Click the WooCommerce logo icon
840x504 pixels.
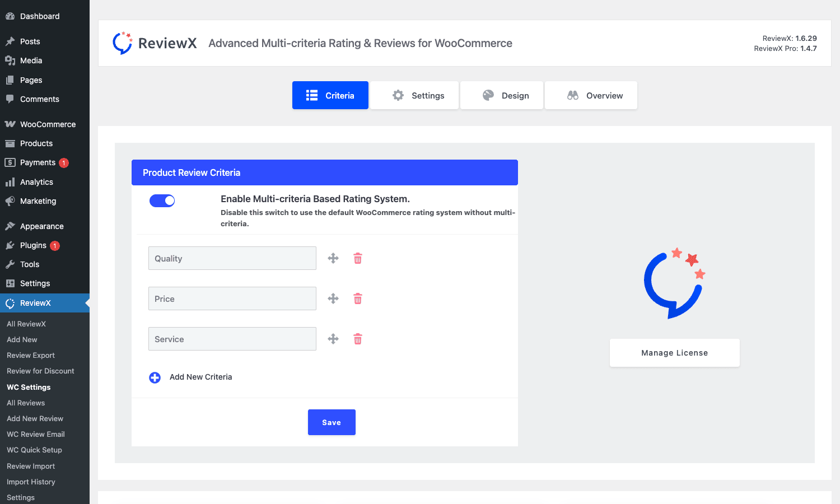pos(10,124)
